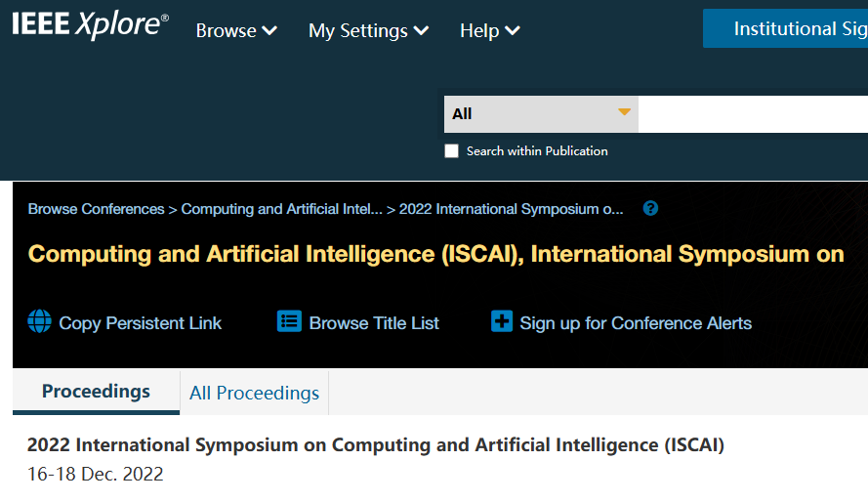Open the breadcrumb help question mark icon
Screen dimensions: 868x502
[651, 209]
